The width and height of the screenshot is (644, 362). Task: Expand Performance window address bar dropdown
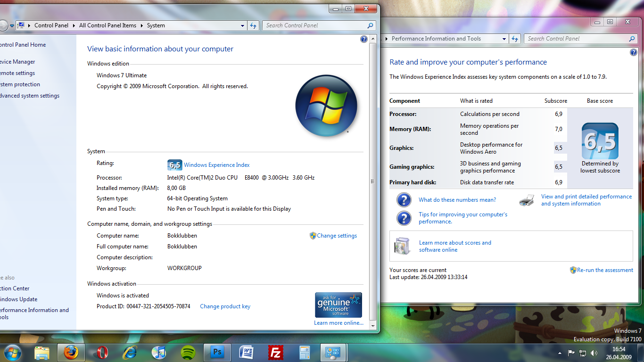click(x=504, y=39)
